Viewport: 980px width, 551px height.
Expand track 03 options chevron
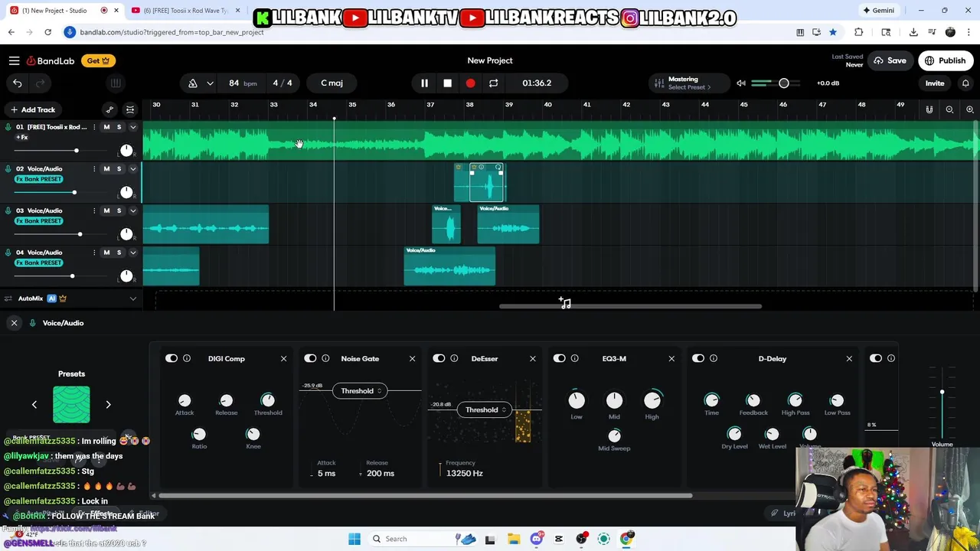pyautogui.click(x=132, y=210)
